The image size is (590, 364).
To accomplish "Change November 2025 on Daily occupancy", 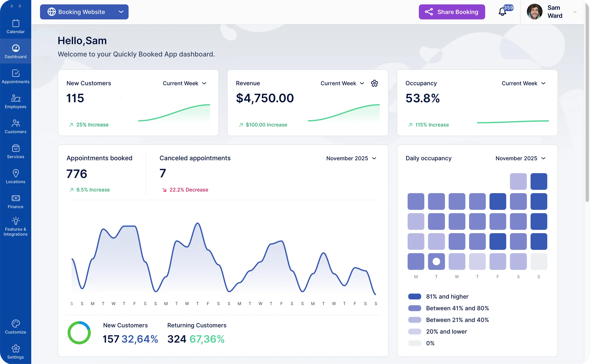I will click(x=520, y=158).
